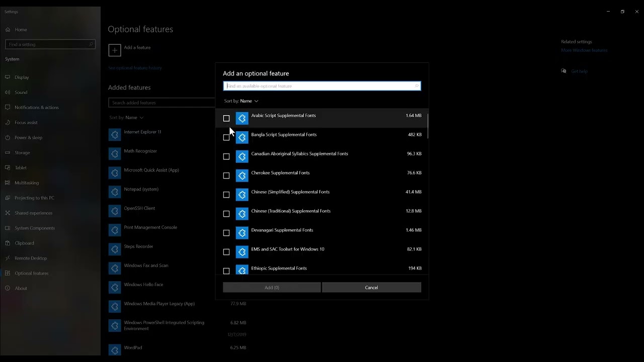
Task: Click the Steps Recorder feature icon
Action: point(115,249)
